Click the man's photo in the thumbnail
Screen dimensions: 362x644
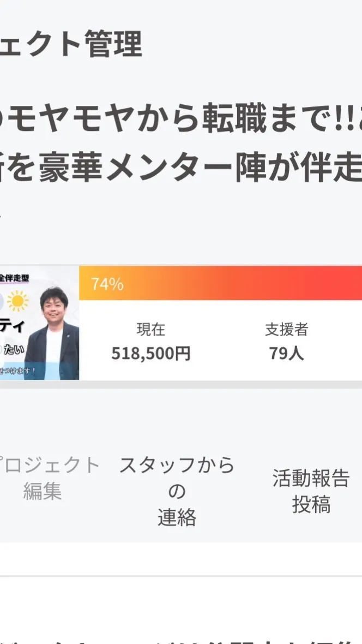[x=53, y=333]
